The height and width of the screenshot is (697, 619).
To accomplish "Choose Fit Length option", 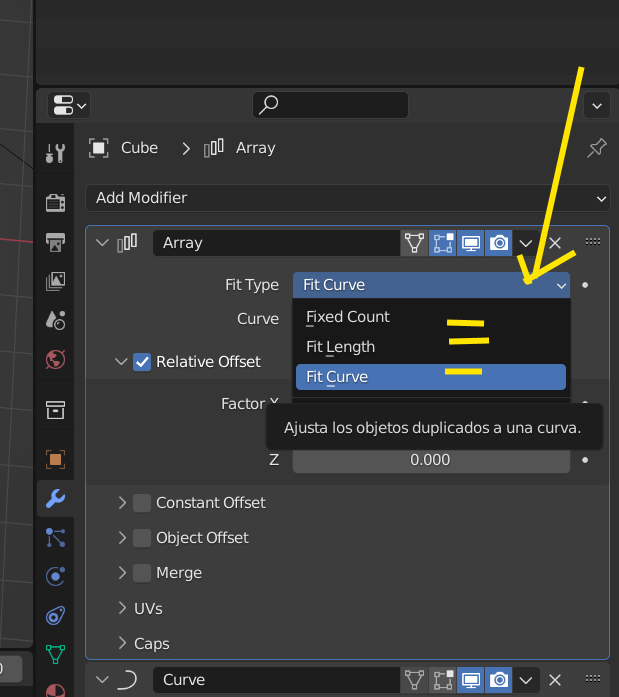I will click(x=341, y=347).
